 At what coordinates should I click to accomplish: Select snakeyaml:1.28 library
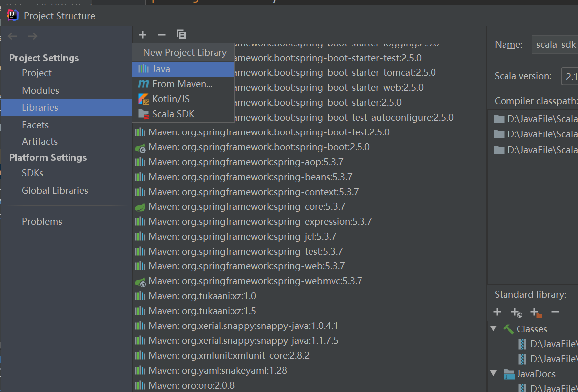click(211, 370)
